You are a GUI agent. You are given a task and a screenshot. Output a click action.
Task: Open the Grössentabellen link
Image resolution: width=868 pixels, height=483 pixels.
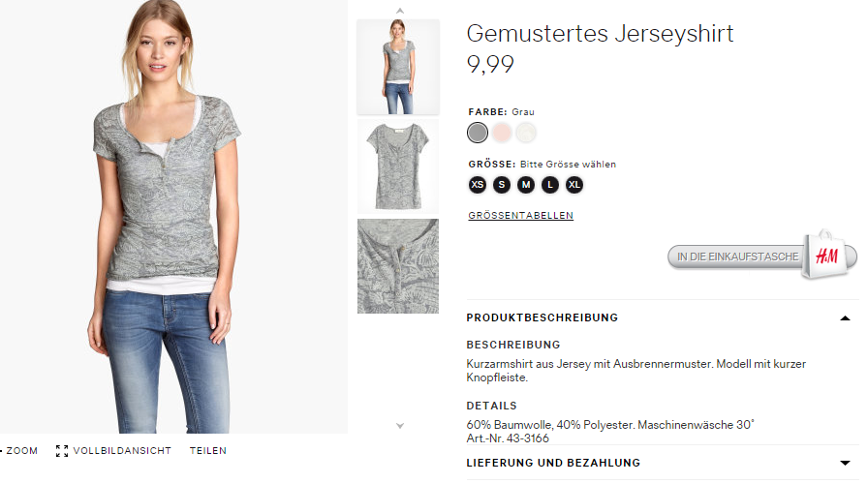click(x=520, y=215)
